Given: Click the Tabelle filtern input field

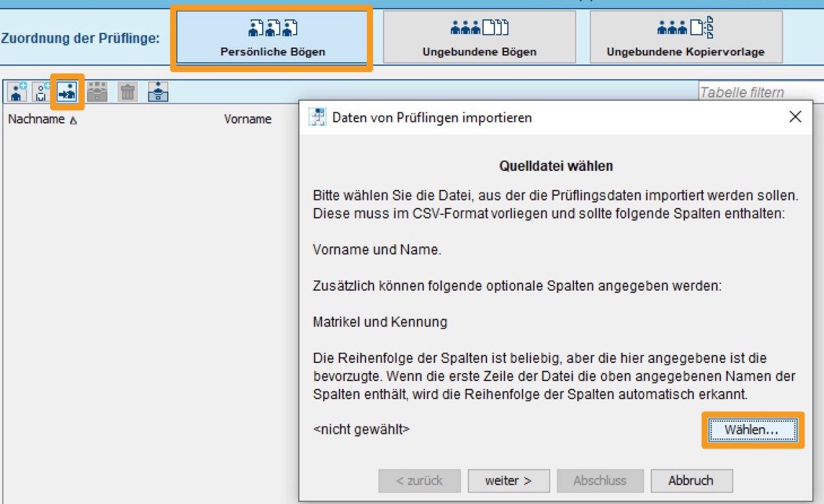Looking at the screenshot, I should [x=761, y=92].
